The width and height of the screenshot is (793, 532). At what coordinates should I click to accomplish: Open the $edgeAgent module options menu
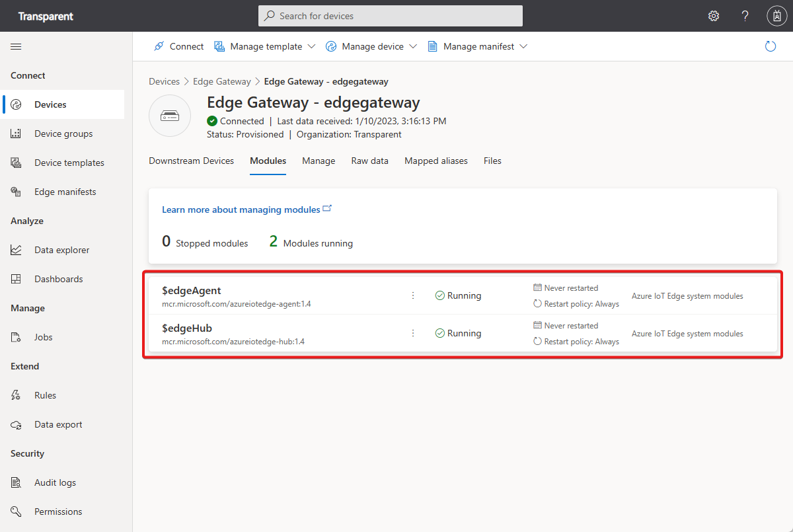tap(413, 295)
